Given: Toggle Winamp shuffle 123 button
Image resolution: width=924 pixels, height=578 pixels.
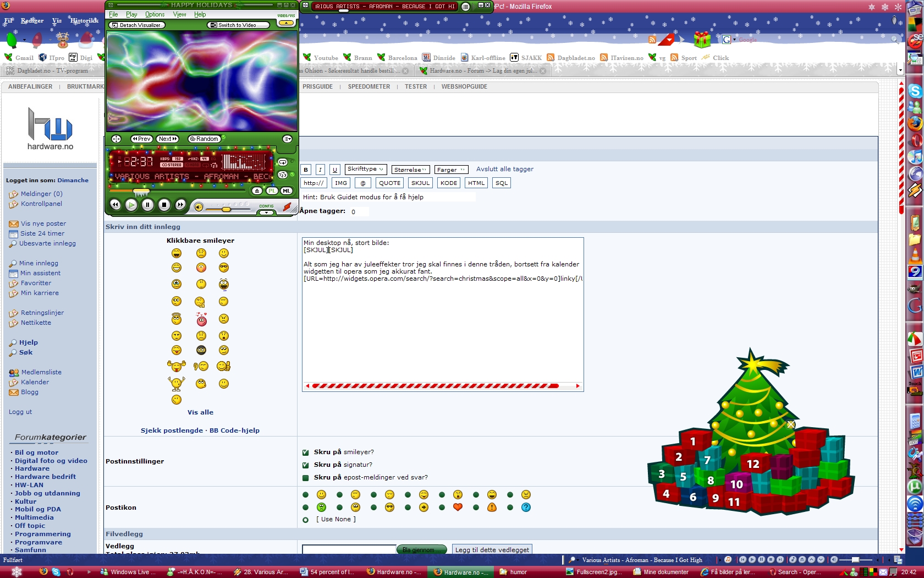Looking at the screenshot, I should pyautogui.click(x=283, y=175).
